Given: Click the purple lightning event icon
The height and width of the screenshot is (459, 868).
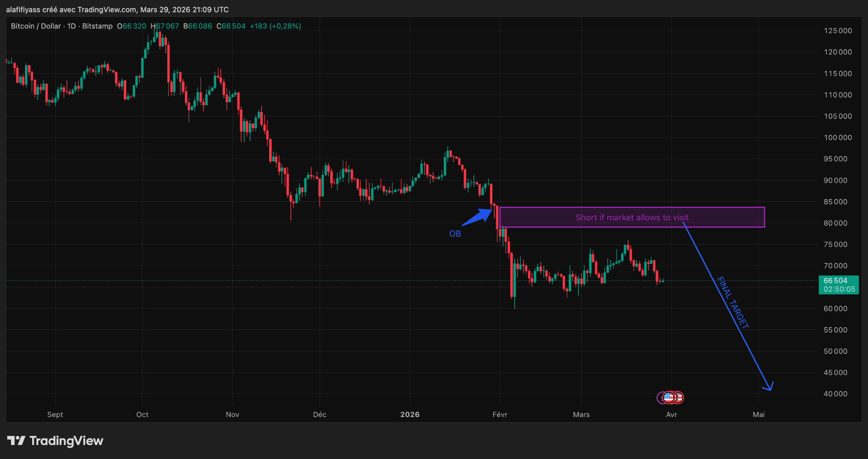Looking at the screenshot, I should tap(659, 398).
